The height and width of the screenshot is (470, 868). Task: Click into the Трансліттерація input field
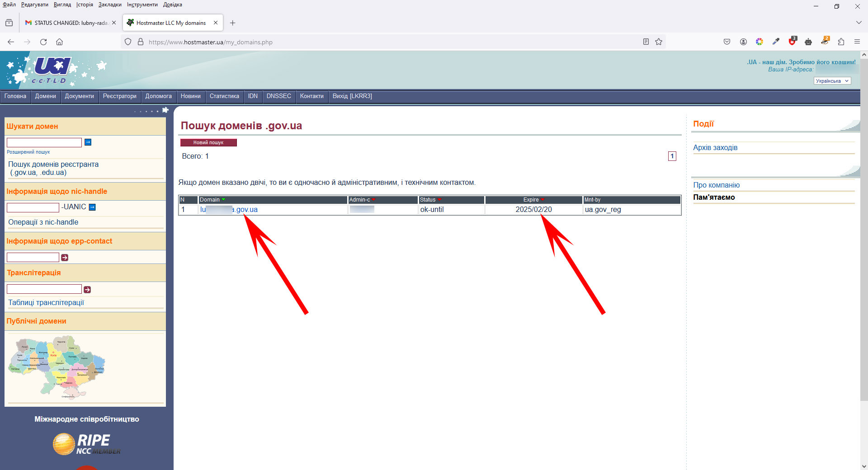(44, 289)
